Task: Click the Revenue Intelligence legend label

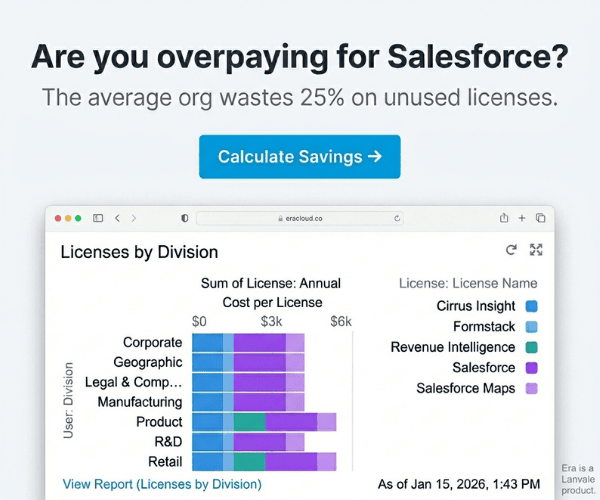Action: click(453, 347)
